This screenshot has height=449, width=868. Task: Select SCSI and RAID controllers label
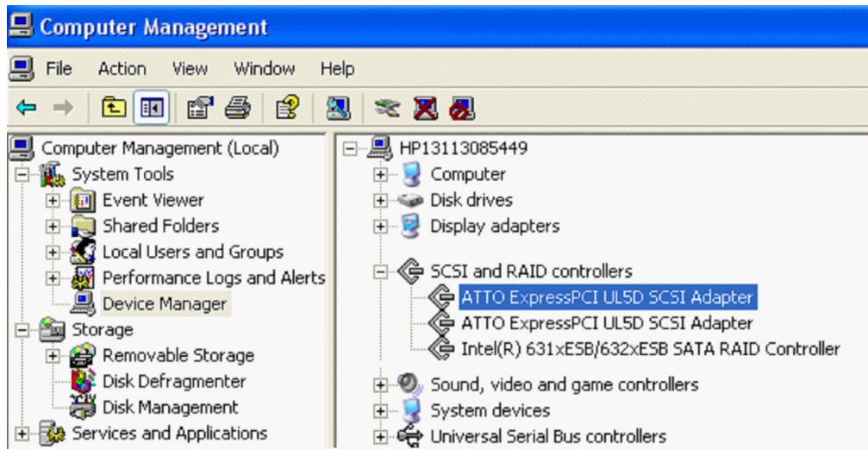click(532, 271)
